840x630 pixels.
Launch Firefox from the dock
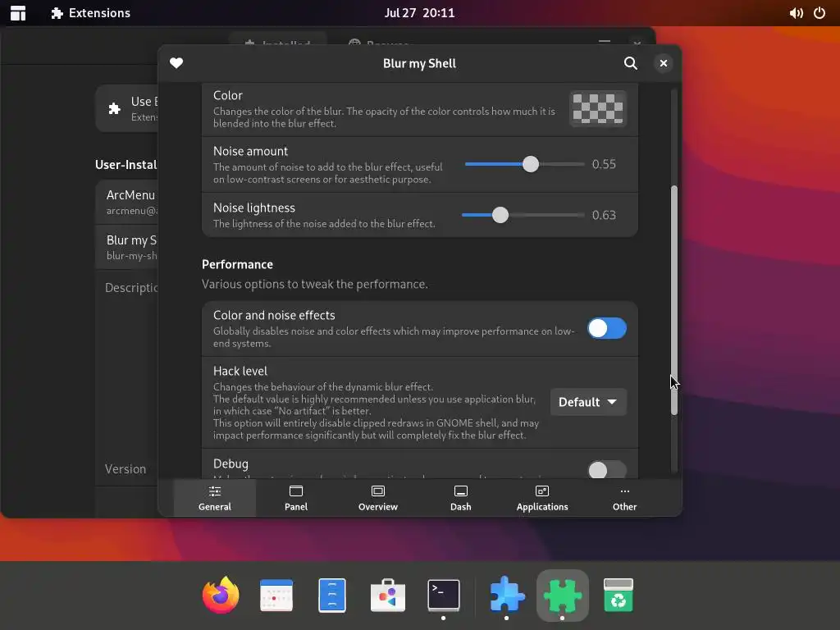point(221,595)
